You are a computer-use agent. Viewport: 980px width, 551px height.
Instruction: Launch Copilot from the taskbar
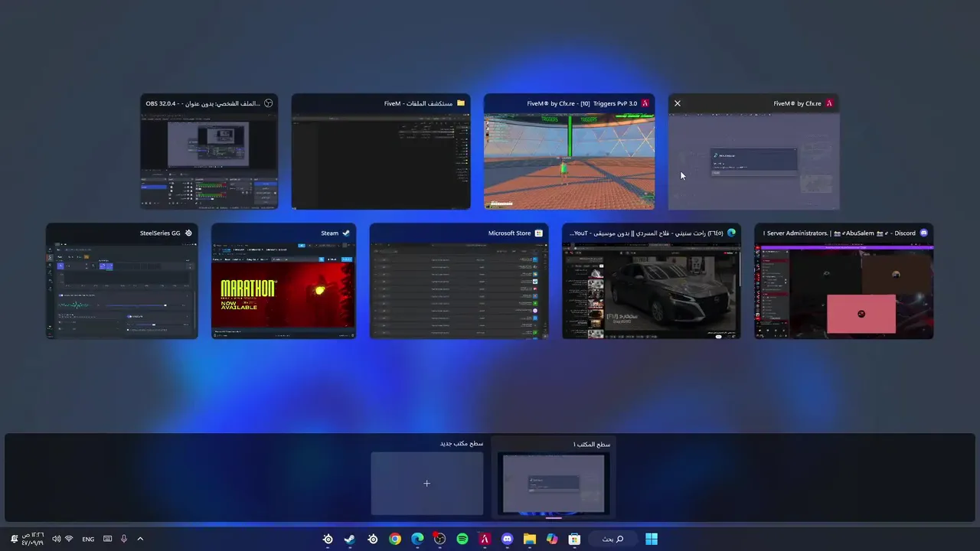pyautogui.click(x=552, y=539)
